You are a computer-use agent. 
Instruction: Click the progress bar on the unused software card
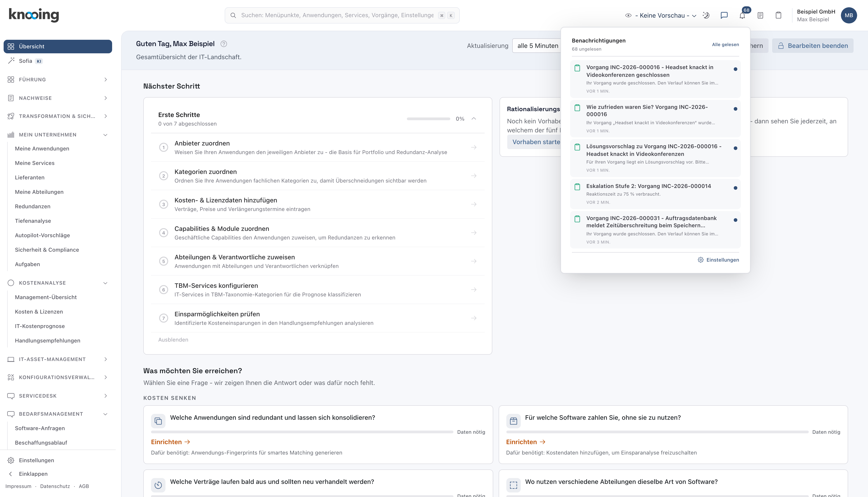point(657,432)
